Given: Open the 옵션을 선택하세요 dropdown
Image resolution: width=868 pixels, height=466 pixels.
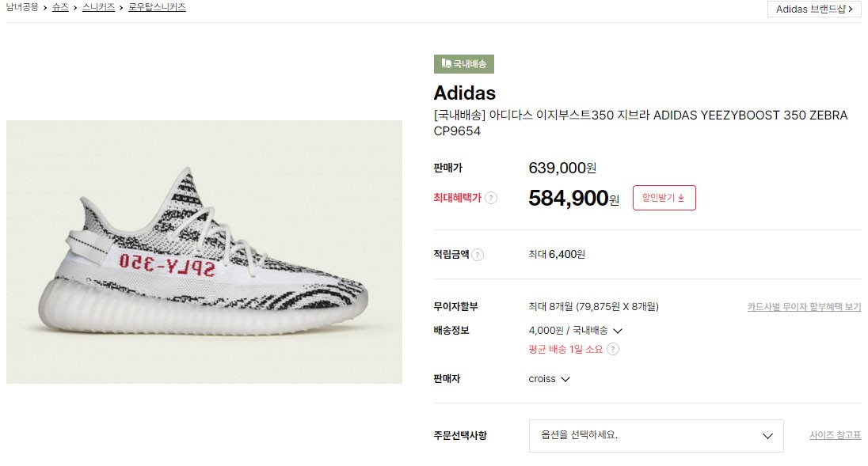Looking at the screenshot, I should (x=656, y=435).
